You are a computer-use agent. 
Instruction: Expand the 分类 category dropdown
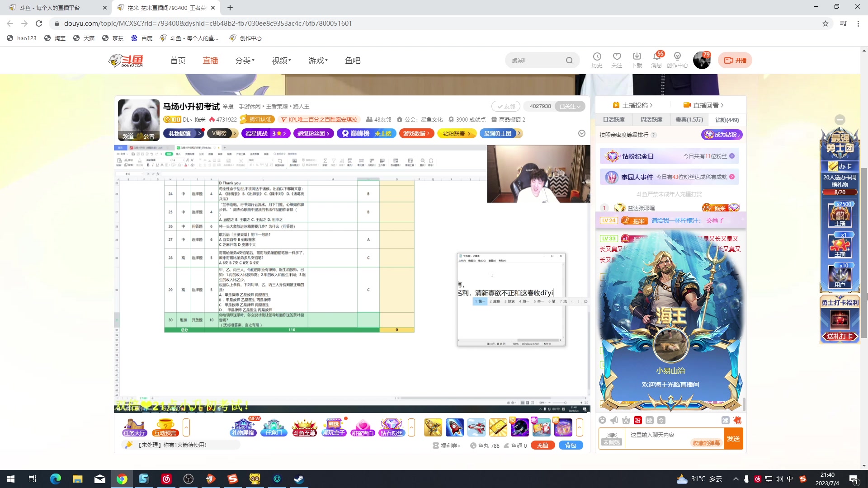245,61
